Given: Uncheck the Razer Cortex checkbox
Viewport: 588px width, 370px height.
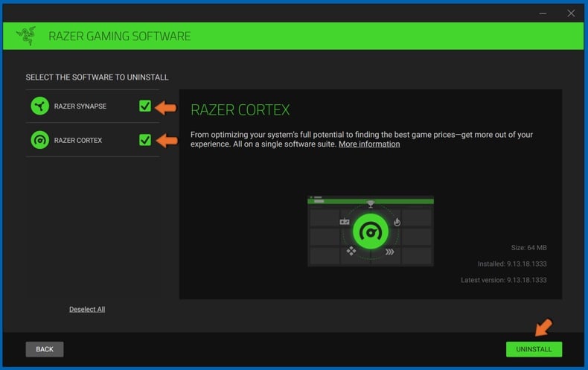Looking at the screenshot, I should [145, 140].
